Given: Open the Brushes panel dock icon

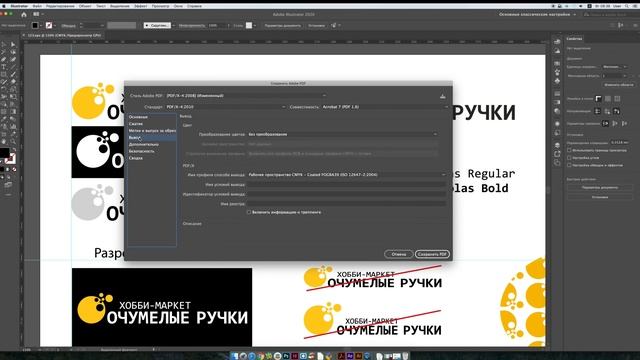Looking at the screenshot, I should point(557,72).
